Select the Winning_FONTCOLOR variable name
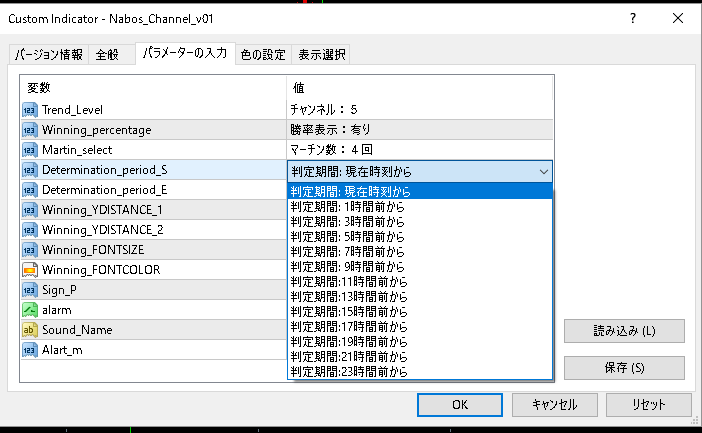The height and width of the screenshot is (433, 702). (101, 270)
